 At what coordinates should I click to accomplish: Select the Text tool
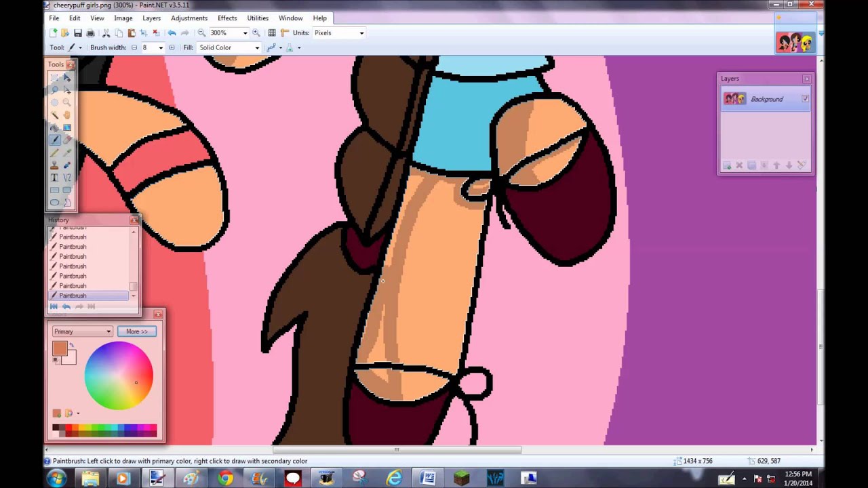click(55, 178)
